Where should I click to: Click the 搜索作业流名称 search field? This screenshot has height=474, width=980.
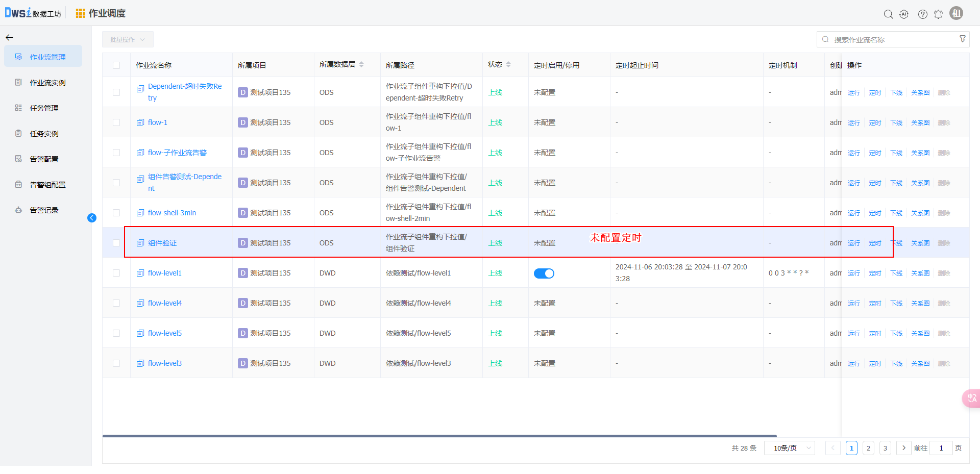click(x=893, y=39)
